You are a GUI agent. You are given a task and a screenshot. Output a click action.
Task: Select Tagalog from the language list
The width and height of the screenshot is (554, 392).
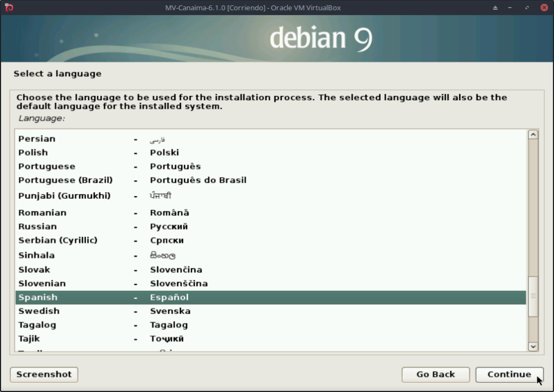point(37,325)
